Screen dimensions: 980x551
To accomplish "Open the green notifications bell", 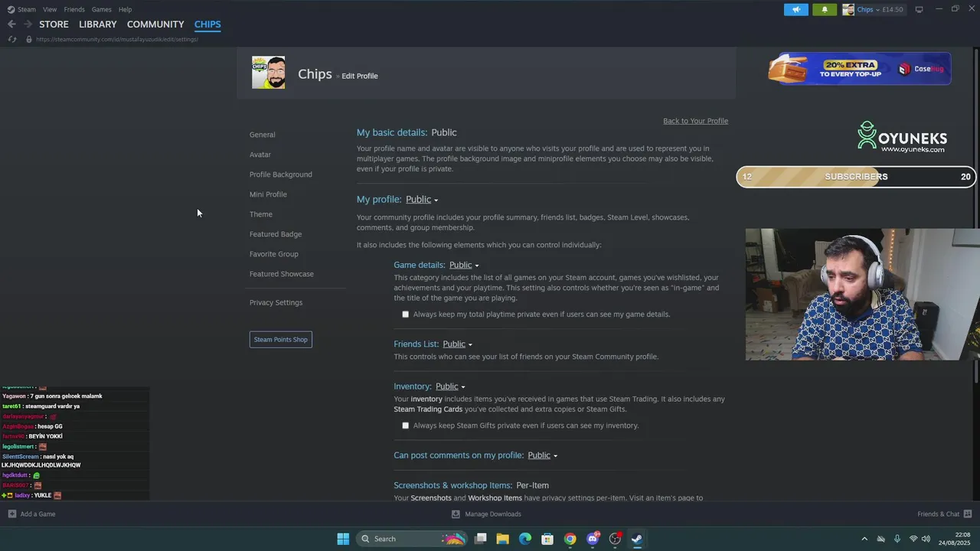I will (825, 9).
